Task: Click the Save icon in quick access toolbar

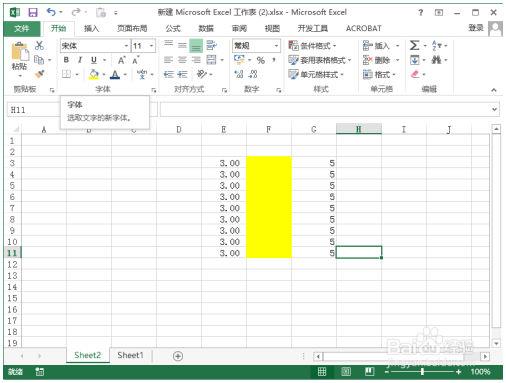Action: [33, 13]
